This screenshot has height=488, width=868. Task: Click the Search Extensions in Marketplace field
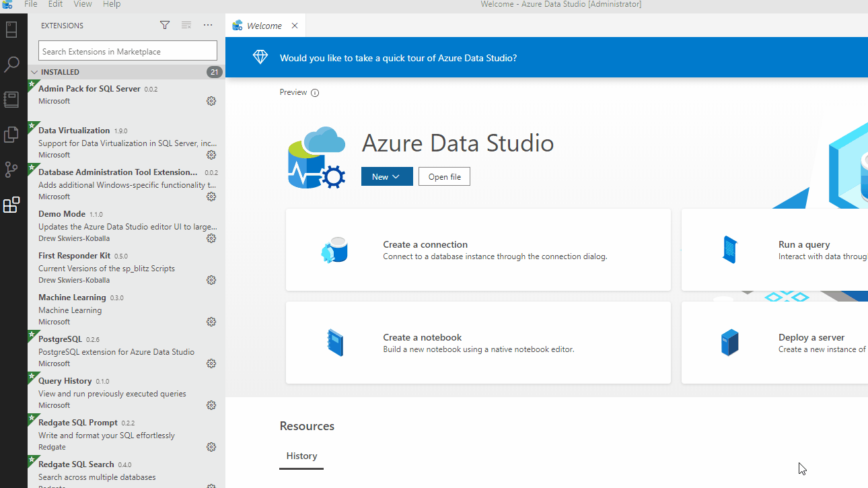(x=127, y=51)
